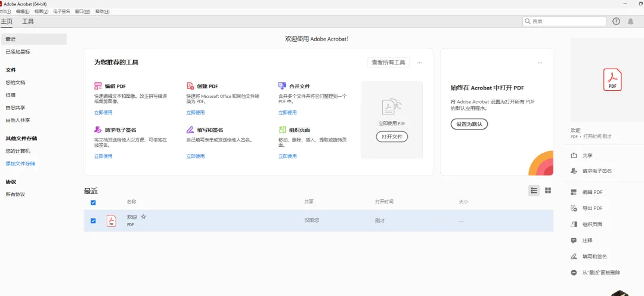Click 添加文件存储 link in sidebar

20,164
